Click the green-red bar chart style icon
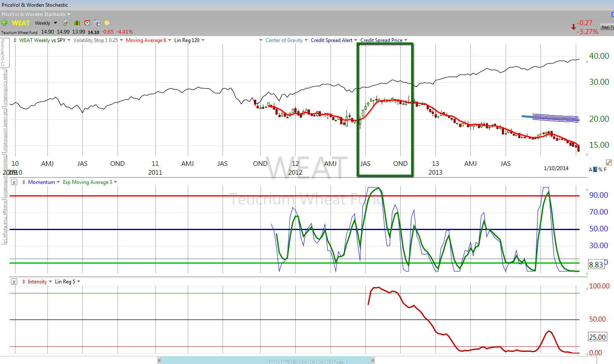This screenshot has width=614, height=364. click(77, 23)
